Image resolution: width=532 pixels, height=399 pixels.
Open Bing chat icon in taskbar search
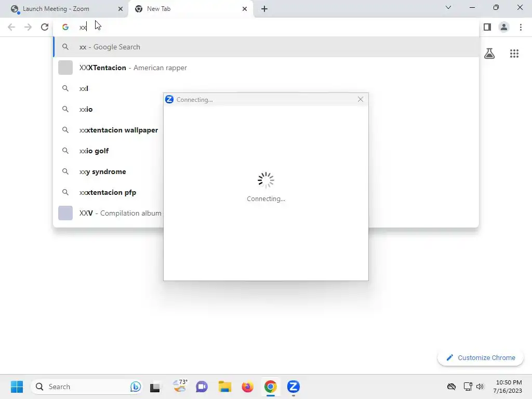[136, 387]
